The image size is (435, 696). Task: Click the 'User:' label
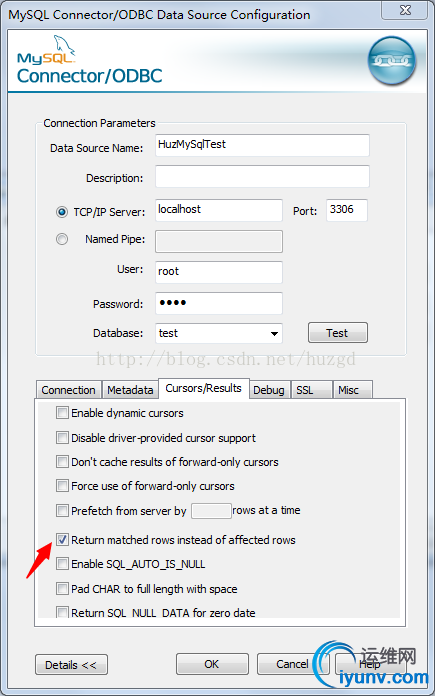pos(130,269)
